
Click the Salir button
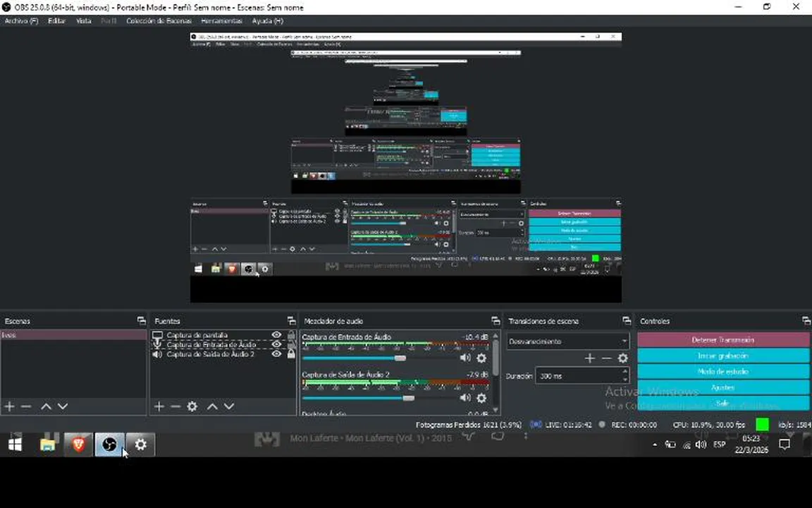[x=723, y=403]
